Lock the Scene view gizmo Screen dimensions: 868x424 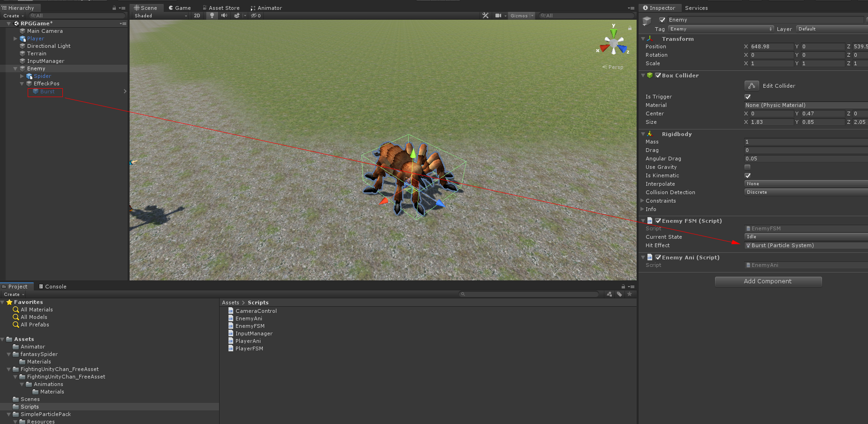[630, 28]
